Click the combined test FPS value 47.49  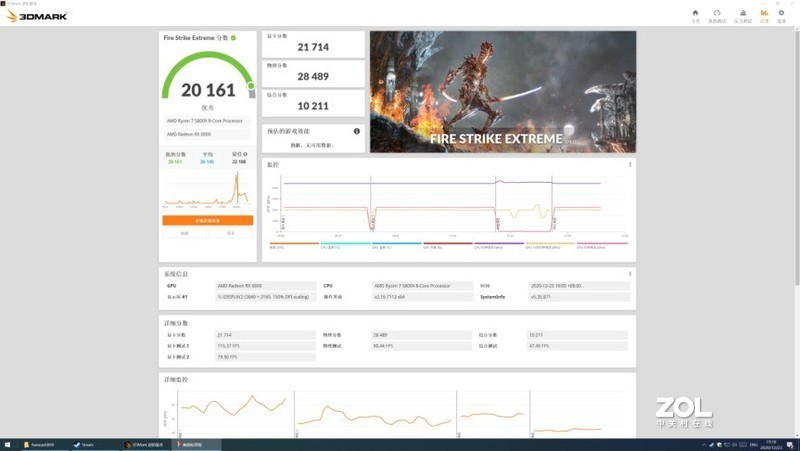pos(577,346)
